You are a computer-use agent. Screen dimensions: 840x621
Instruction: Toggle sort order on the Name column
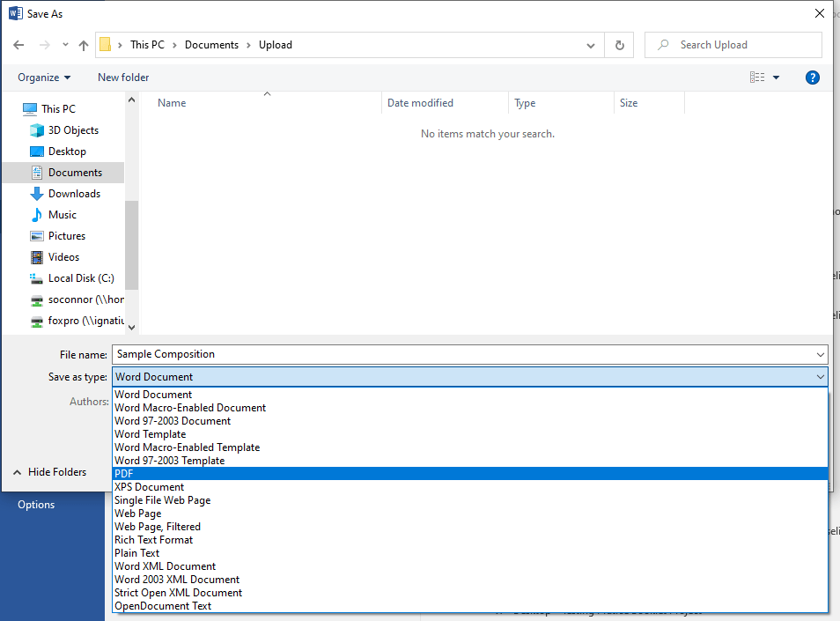tap(171, 102)
